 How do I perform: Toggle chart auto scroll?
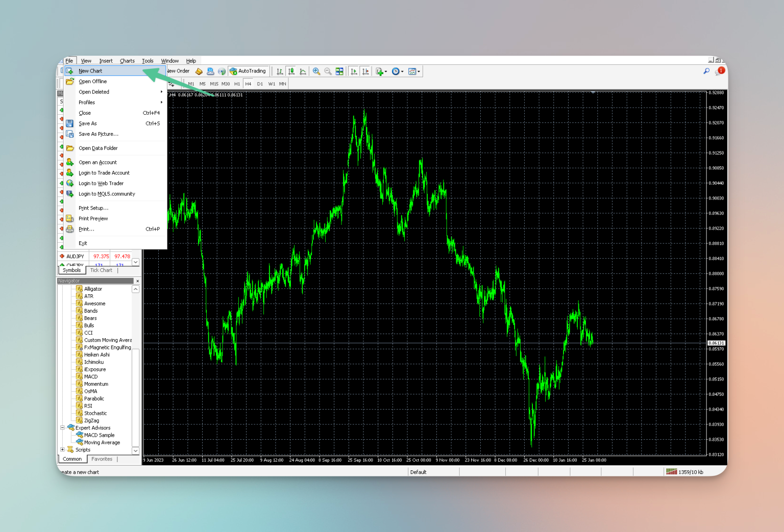354,71
